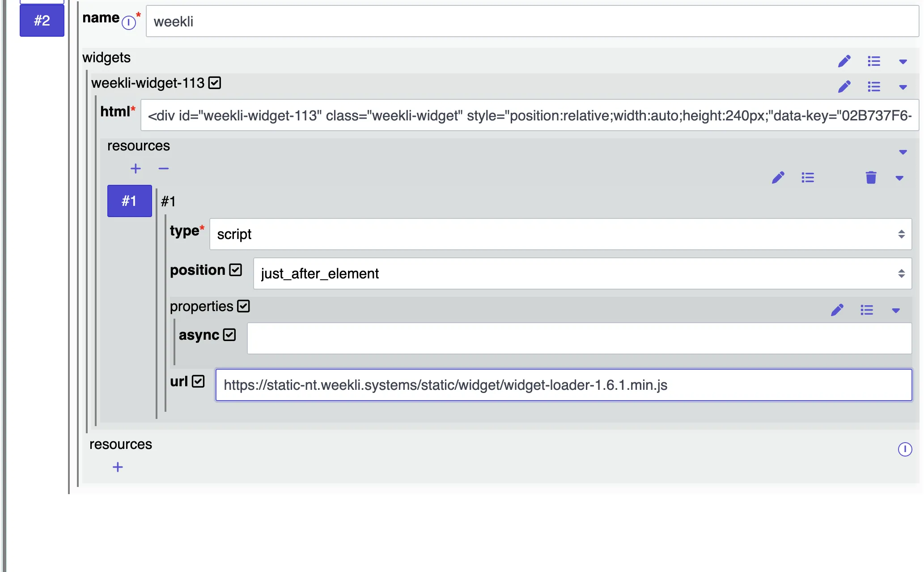The height and width of the screenshot is (572, 924).
Task: Click the weekli-widget-113 label text
Action: [x=148, y=83]
